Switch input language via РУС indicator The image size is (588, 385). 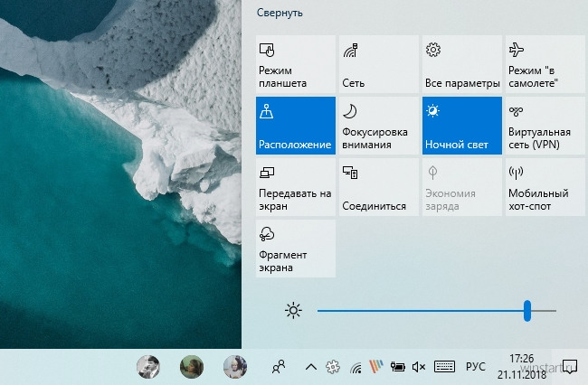pos(476,367)
